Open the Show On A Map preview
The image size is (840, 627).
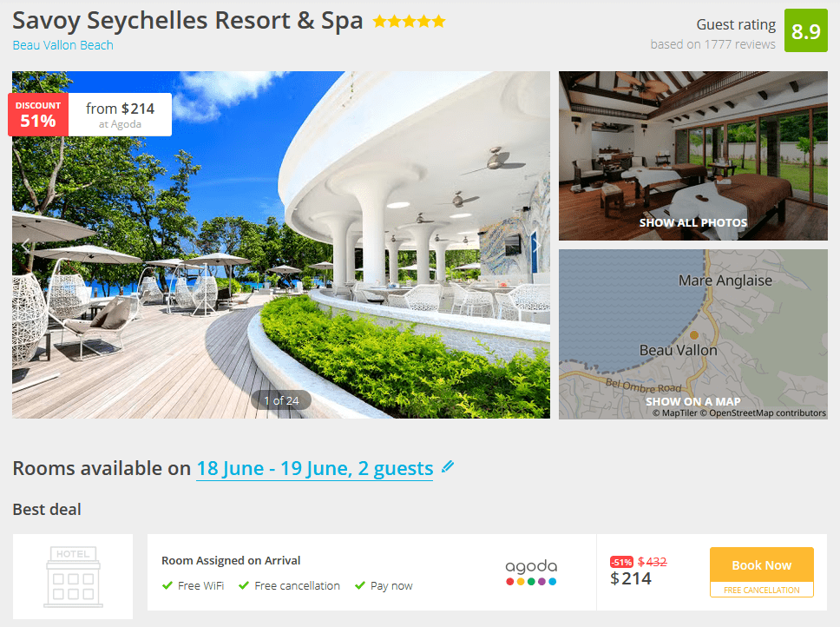[692, 333]
